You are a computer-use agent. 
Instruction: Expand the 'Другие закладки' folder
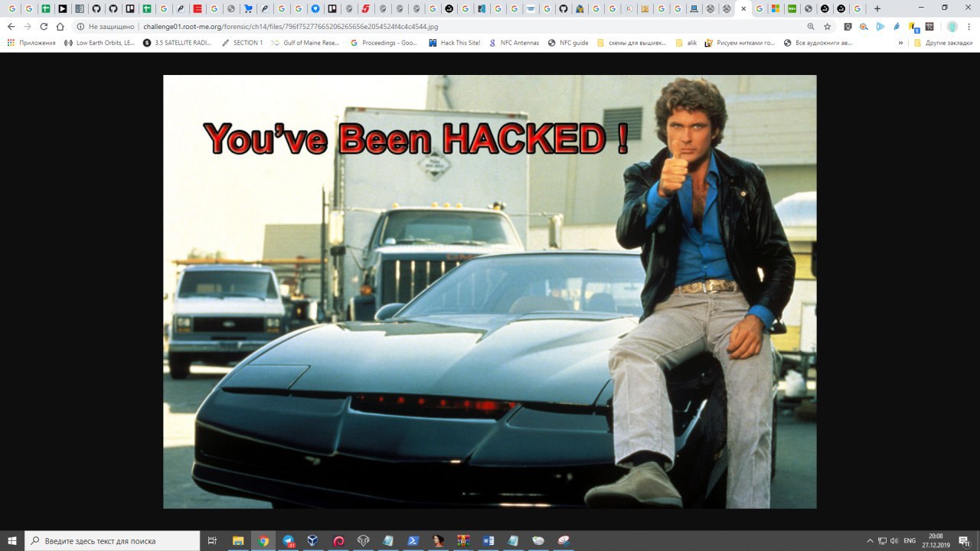[943, 43]
